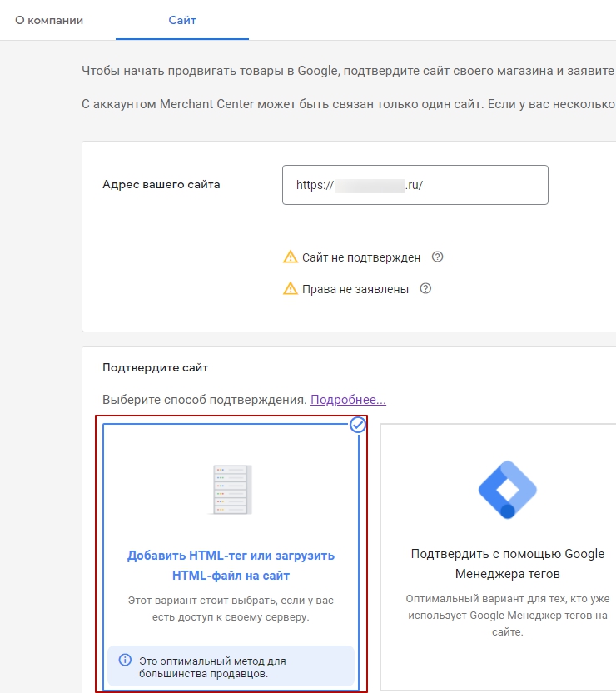Click the Google Tag Manager logo
Viewport: 616px width, 693px height.
[x=507, y=490]
